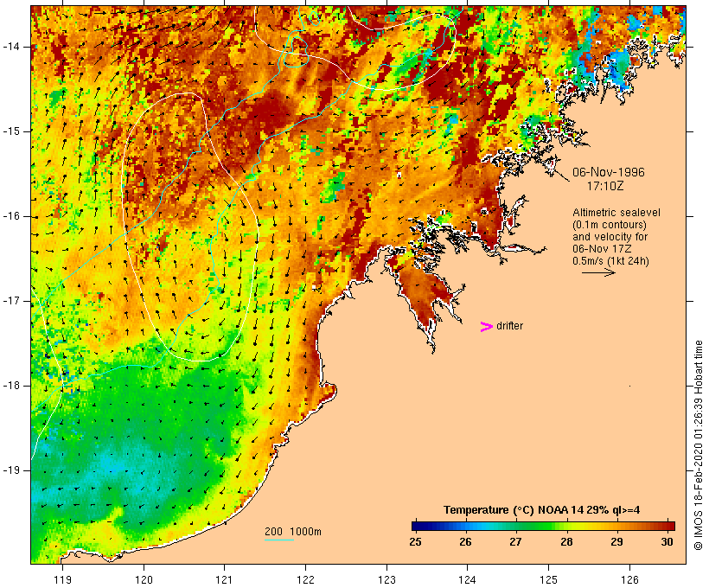This screenshot has height=588, width=709.
Task: Click the longitude axis label '124'
Action: (467, 579)
